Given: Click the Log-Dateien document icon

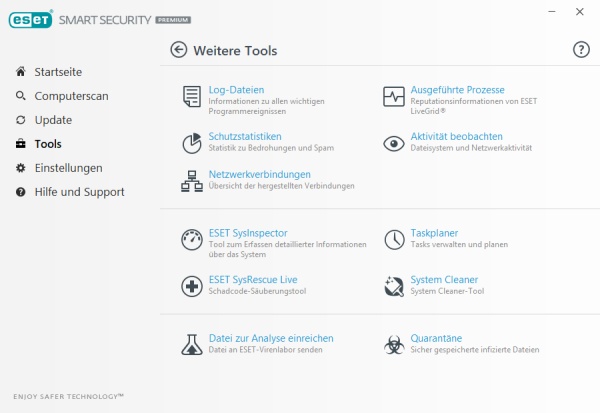Looking at the screenshot, I should [x=192, y=96].
